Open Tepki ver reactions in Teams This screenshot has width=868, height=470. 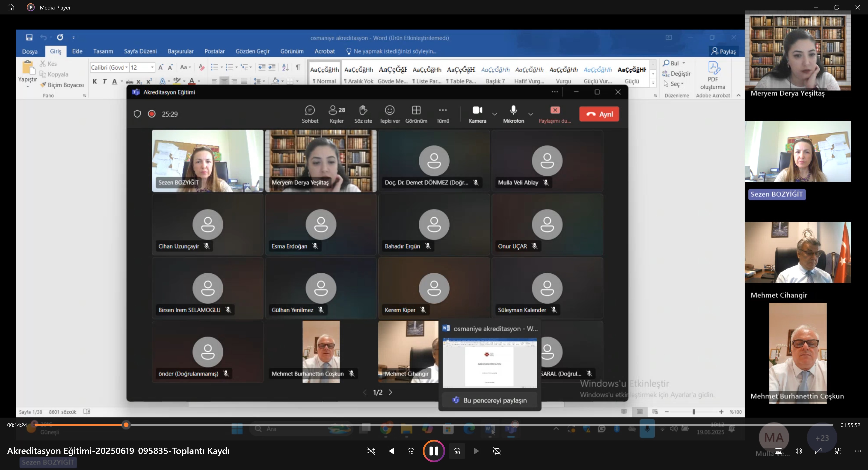pos(389,114)
